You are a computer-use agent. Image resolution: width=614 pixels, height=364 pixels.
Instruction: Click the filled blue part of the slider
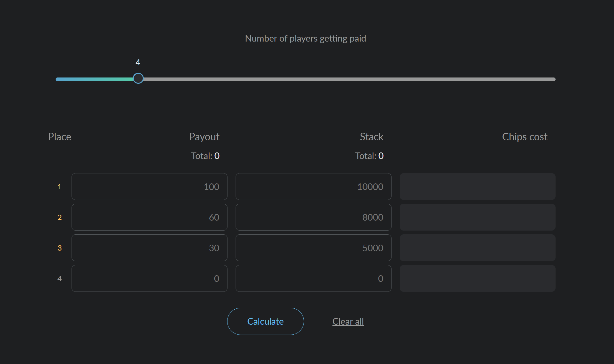click(94, 79)
